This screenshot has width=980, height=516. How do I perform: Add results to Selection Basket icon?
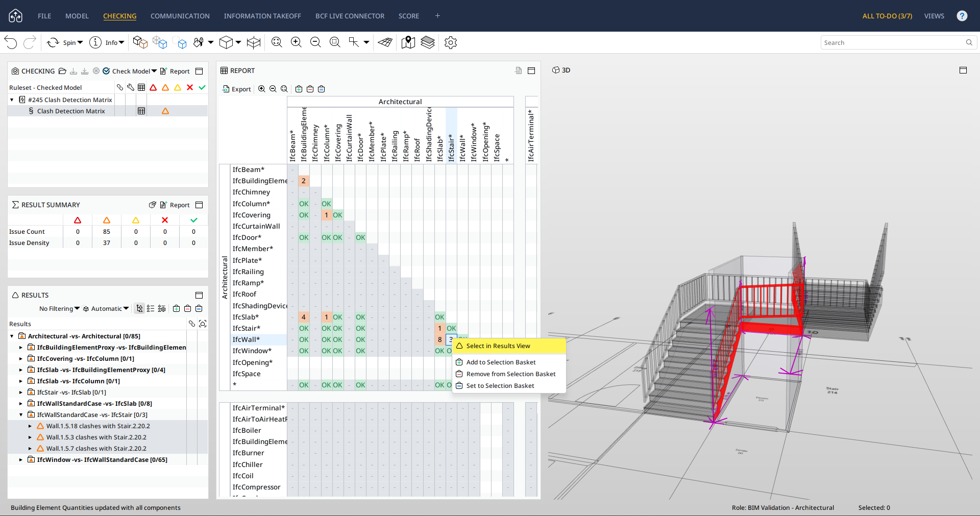click(176, 308)
